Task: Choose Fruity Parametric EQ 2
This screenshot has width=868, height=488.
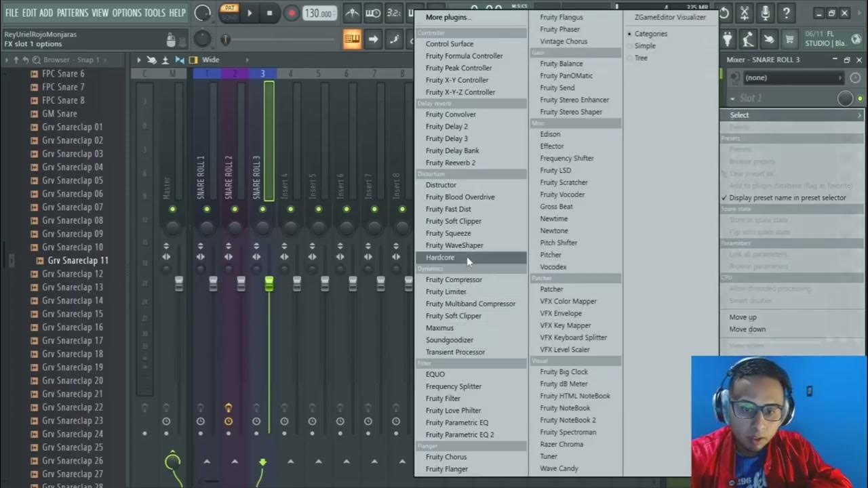Action: click(460, 434)
